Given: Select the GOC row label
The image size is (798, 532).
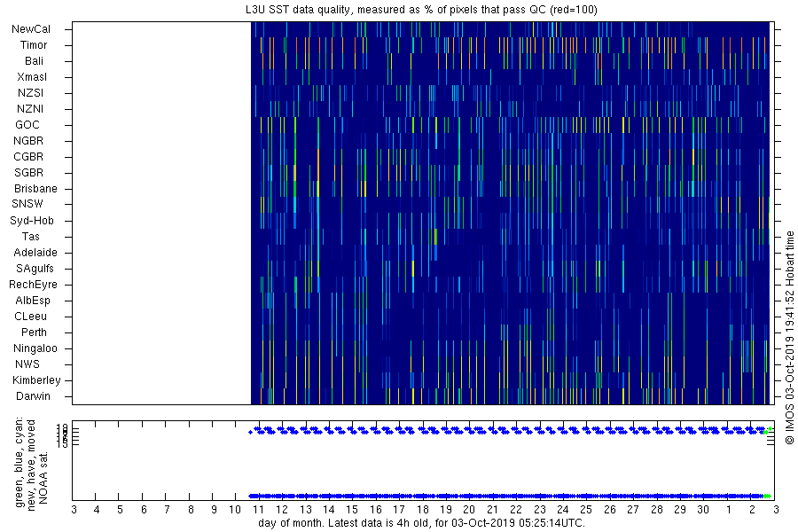Looking at the screenshot, I should 27,125.
